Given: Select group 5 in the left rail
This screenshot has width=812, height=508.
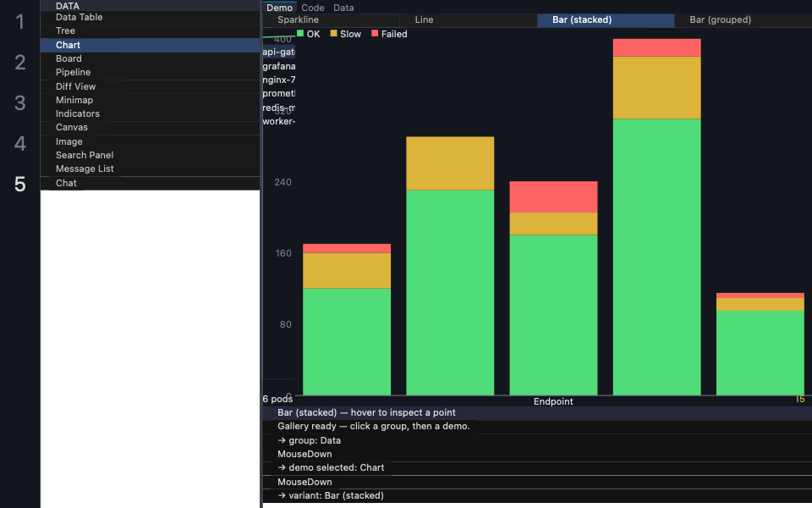Looking at the screenshot, I should [x=20, y=184].
